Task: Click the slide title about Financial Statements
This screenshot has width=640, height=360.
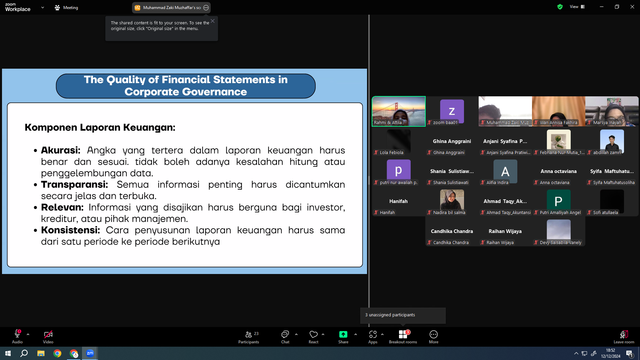Action: (186, 86)
